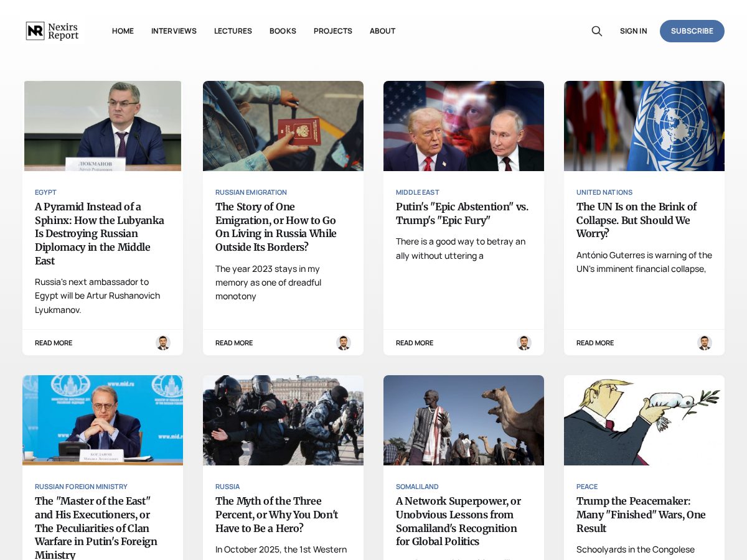Open headline 'A Pyramid Instead of a Sphinx'
Image resolution: width=747 pixels, height=560 pixels.
100,234
